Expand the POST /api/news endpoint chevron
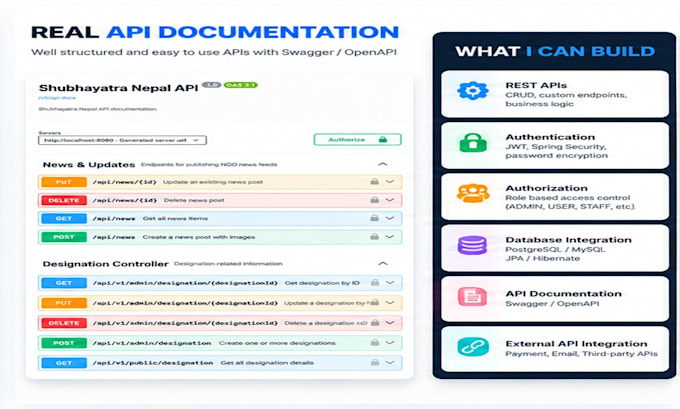Viewport: 680px width, 409px height. 390,237
